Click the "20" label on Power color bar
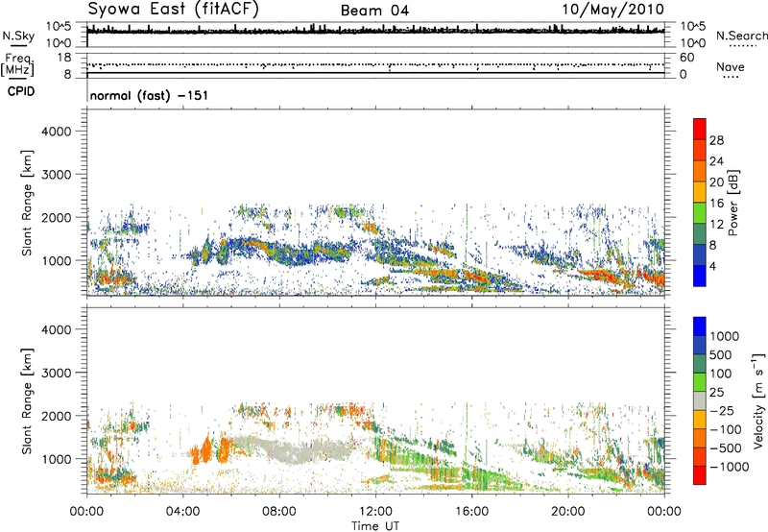 tap(716, 182)
